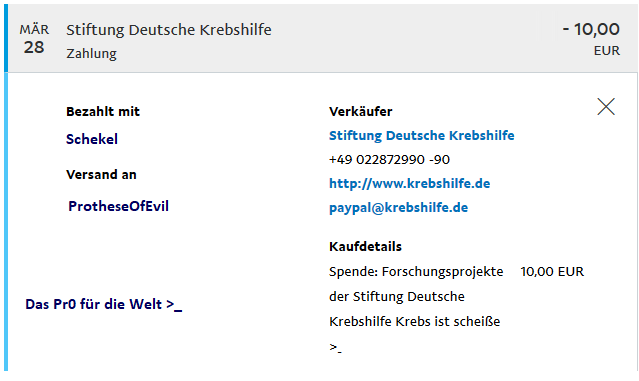The width and height of the screenshot is (639, 381).
Task: Click the MÄR 28 transaction date
Action: tap(34, 39)
